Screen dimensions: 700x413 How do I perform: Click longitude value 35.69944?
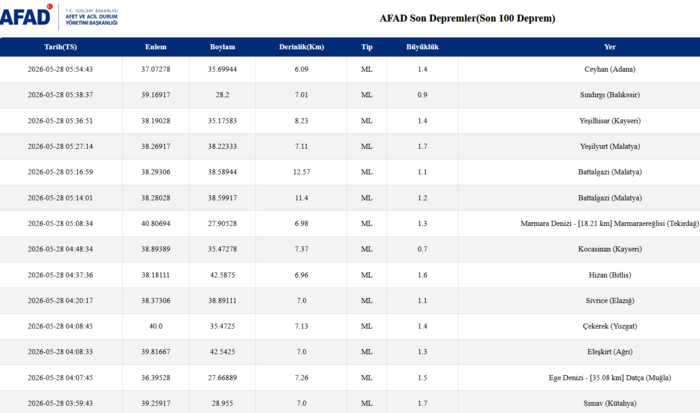point(222,69)
